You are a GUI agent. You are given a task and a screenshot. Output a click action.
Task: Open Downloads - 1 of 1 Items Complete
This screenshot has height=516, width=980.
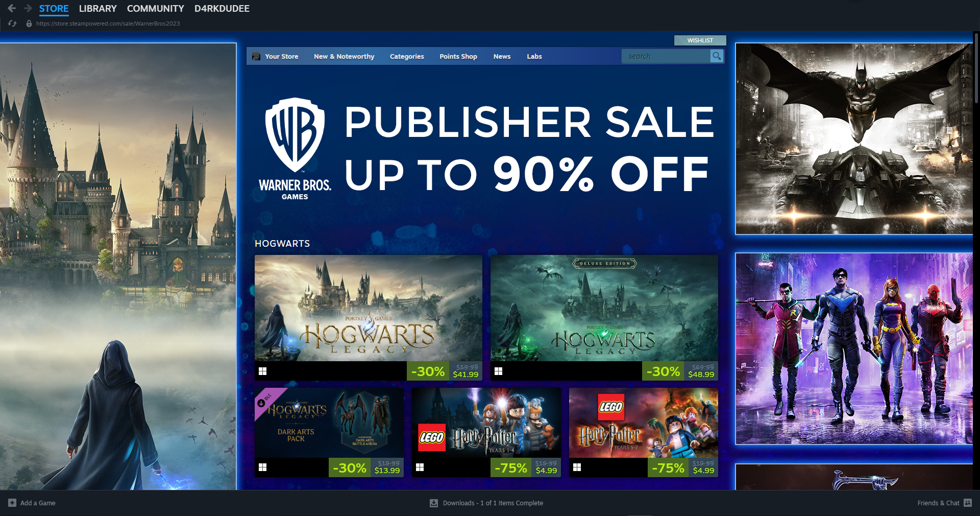click(x=493, y=503)
